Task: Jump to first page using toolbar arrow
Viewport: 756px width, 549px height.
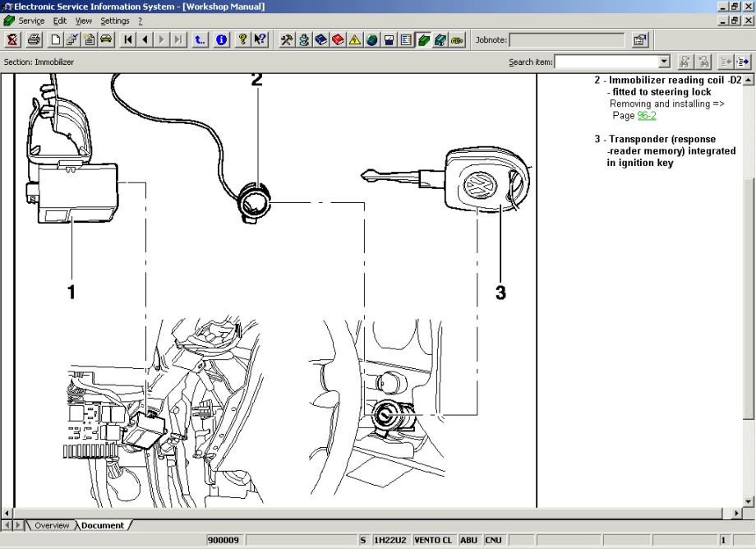Action: click(x=129, y=39)
